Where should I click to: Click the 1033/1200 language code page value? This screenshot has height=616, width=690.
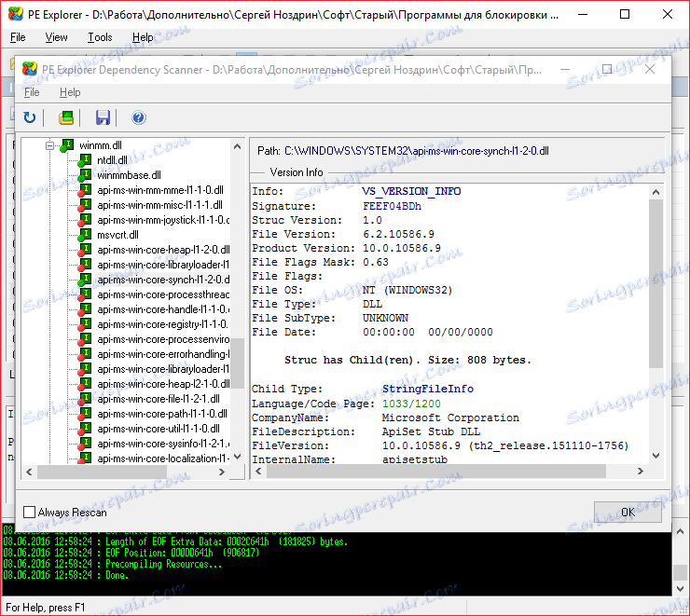point(411,404)
